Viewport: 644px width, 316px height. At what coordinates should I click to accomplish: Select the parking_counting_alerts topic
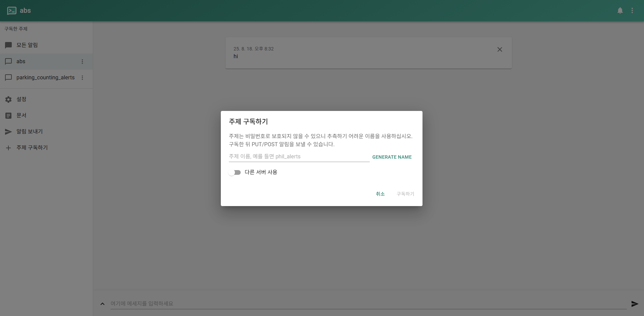(45, 78)
